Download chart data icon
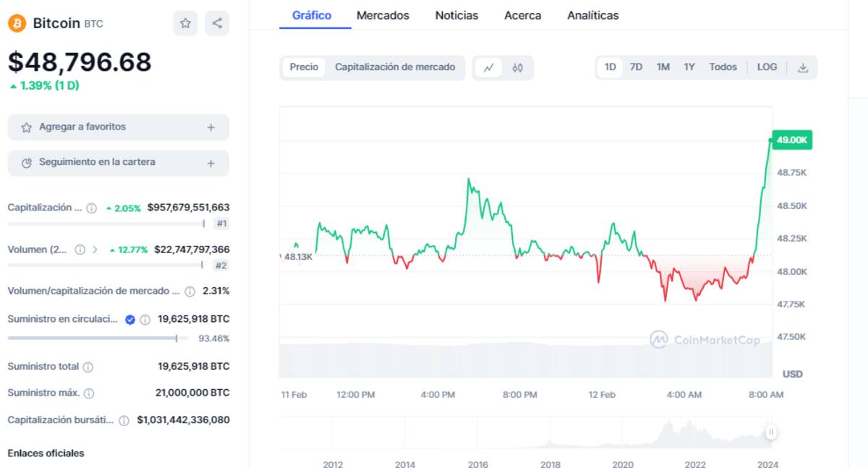Screen dimensions: 868x468 pos(802,67)
